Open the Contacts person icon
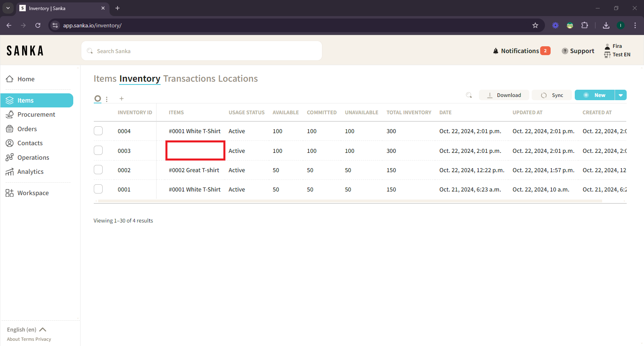Viewport: 644px width, 346px height. (x=10, y=143)
